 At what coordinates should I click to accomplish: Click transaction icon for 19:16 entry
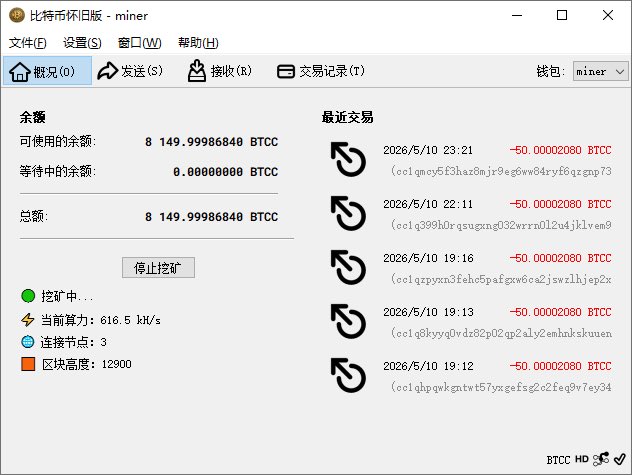pyautogui.click(x=348, y=267)
